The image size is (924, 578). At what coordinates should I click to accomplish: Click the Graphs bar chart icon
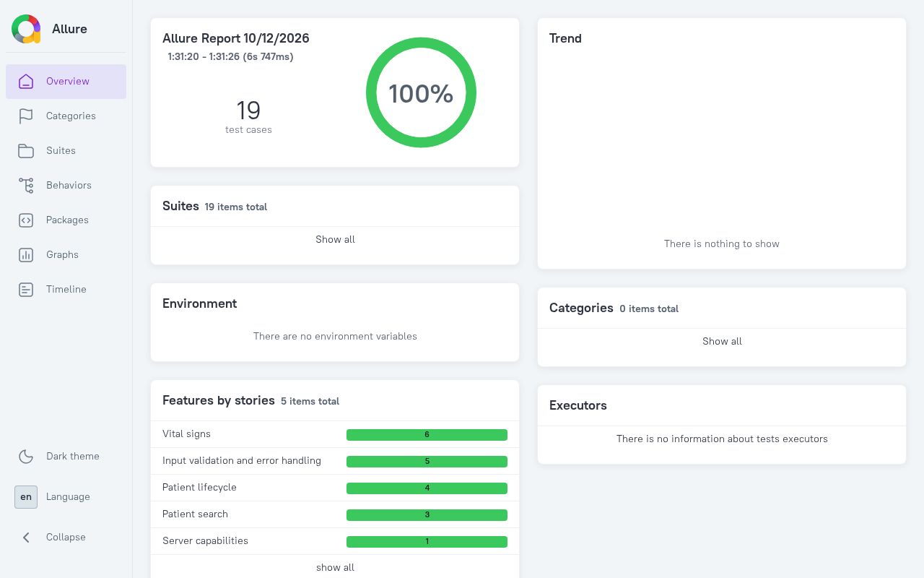[x=26, y=255]
